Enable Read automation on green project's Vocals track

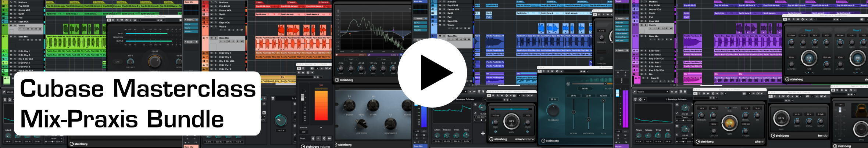point(36,29)
